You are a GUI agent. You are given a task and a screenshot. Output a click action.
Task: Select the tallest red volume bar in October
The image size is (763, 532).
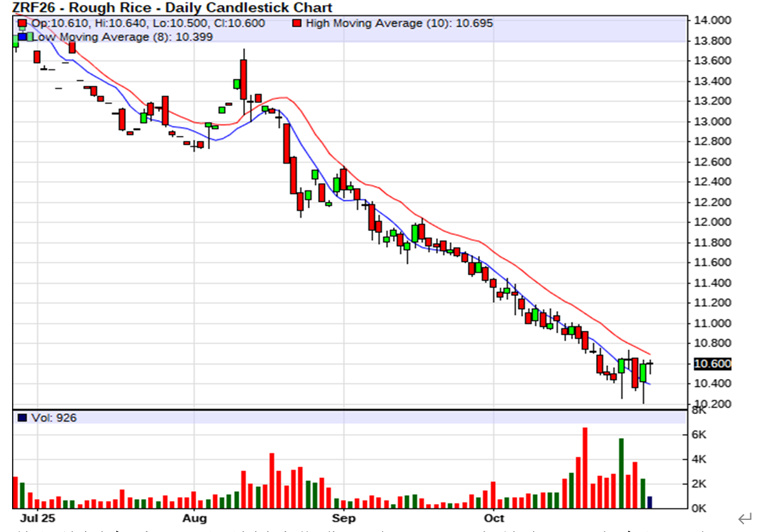585,467
